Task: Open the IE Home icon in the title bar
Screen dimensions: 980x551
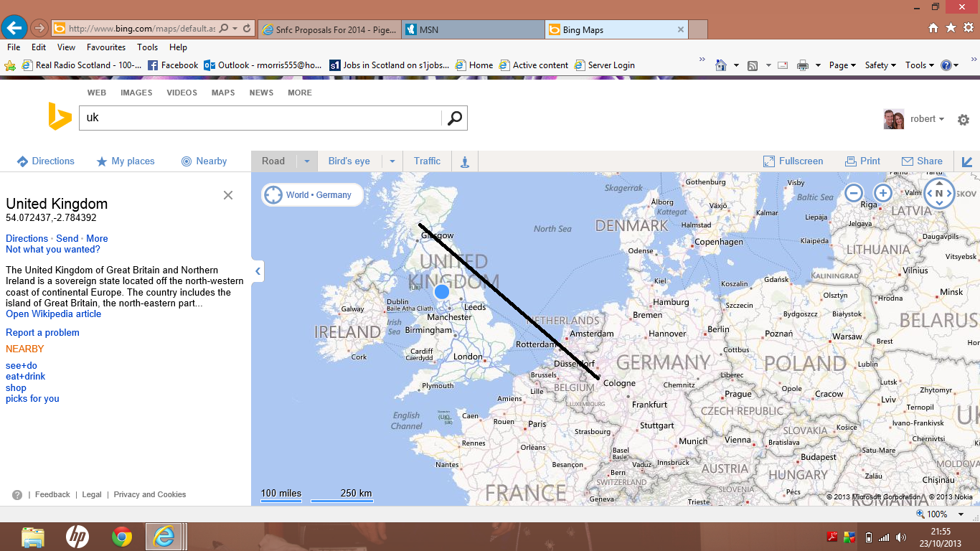Action: pyautogui.click(x=933, y=28)
